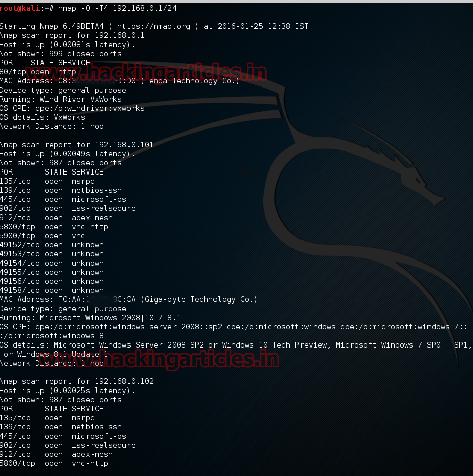473x476 pixels.
Task: Select the Not shown: 987 closed ports line
Action: coord(61,163)
